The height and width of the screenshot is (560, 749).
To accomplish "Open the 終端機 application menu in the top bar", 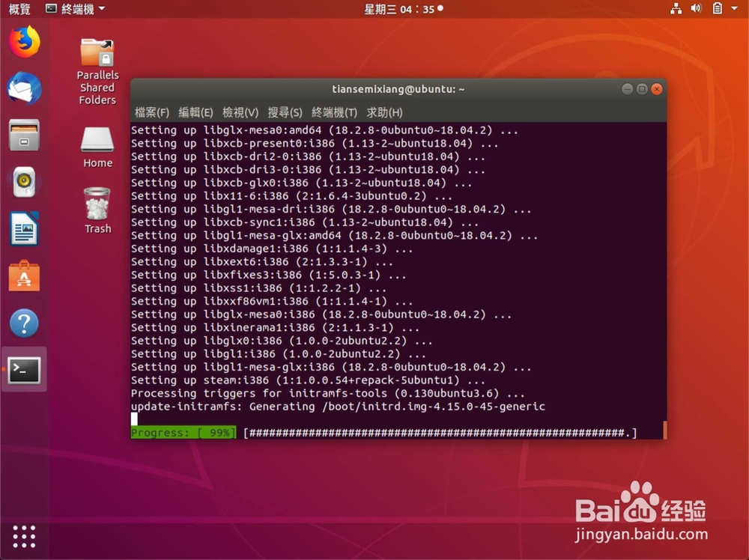I will 75,9.
